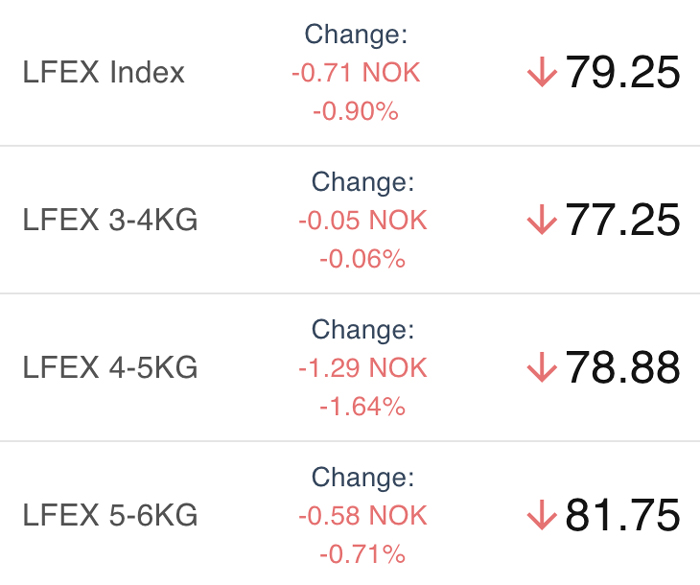Click the -0.05 NOK change value

[x=363, y=220]
